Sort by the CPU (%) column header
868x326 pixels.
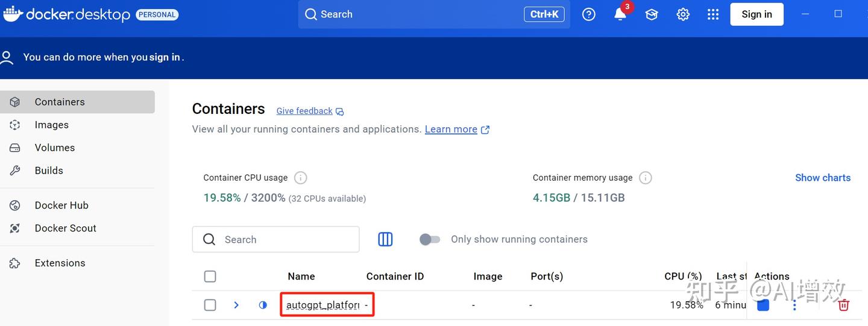point(683,276)
